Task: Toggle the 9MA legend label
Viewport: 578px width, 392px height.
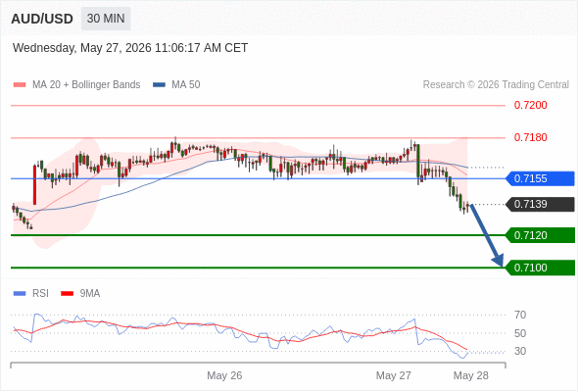Action: click(90, 294)
